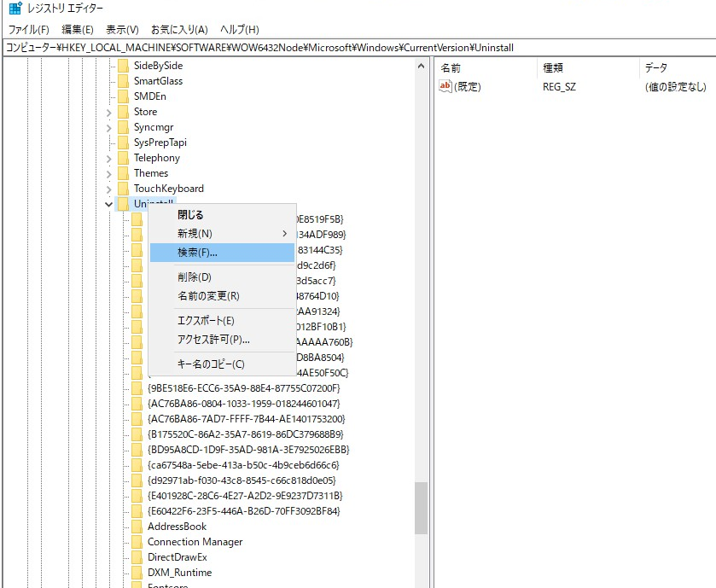Screen dimensions: 716x588
Task: Choose 検索(F)... in the context menu
Action: click(x=223, y=253)
